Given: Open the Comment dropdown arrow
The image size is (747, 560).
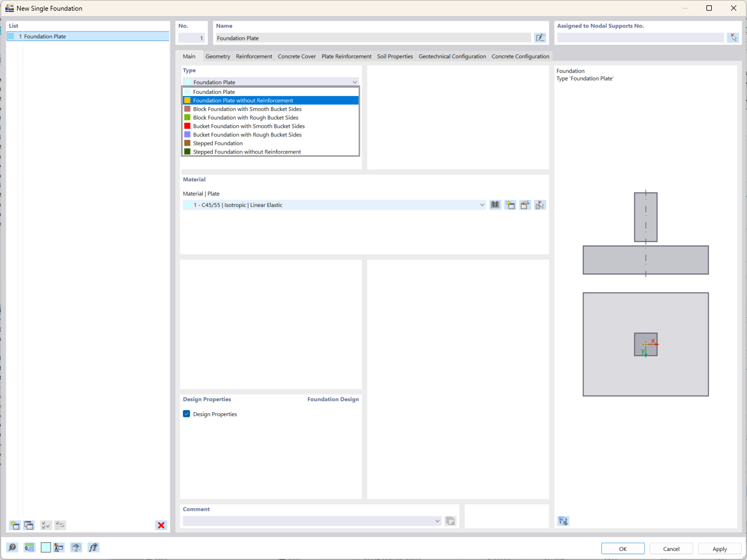Looking at the screenshot, I should pos(438,521).
